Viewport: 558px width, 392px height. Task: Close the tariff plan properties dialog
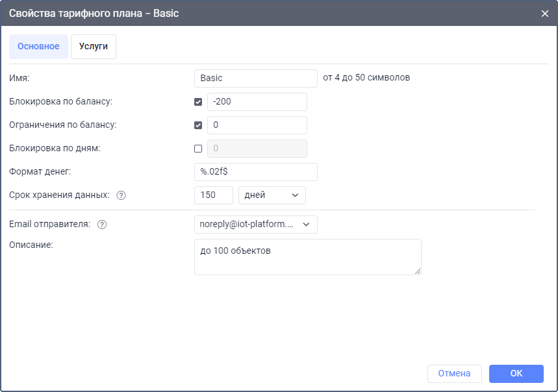(545, 14)
